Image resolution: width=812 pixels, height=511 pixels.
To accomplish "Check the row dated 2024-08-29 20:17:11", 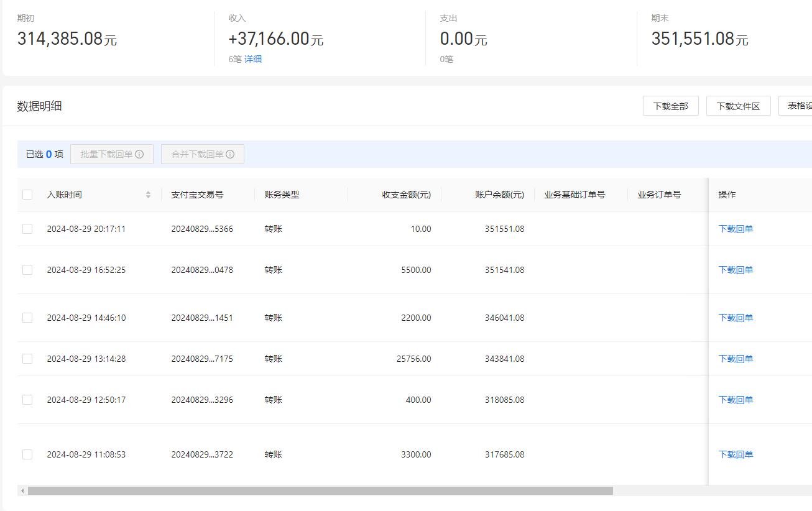I will click(x=27, y=229).
